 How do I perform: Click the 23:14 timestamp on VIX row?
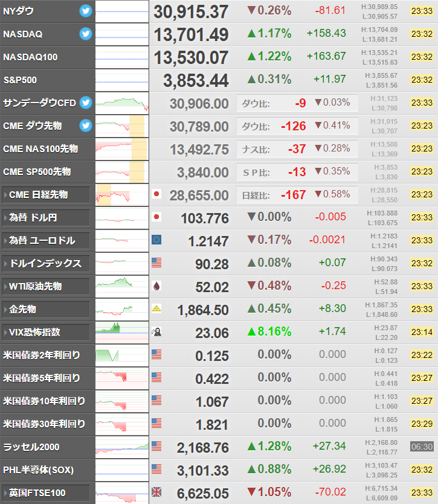422,332
